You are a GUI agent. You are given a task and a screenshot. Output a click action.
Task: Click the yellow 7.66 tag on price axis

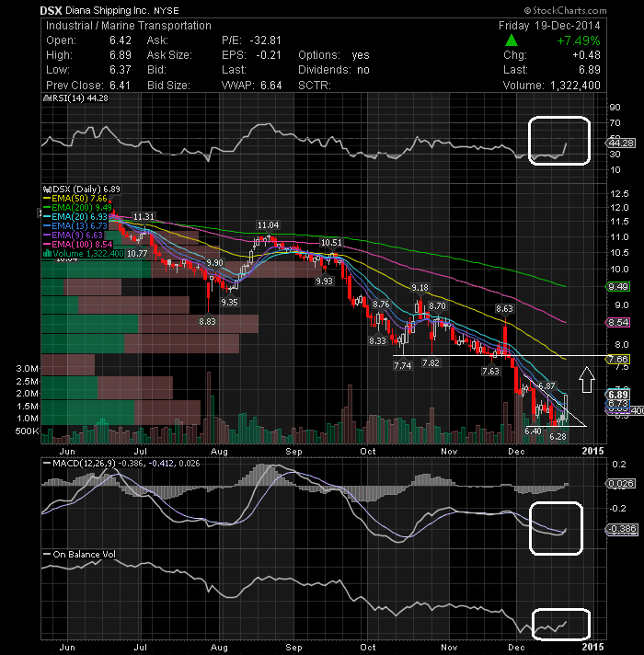click(x=617, y=360)
